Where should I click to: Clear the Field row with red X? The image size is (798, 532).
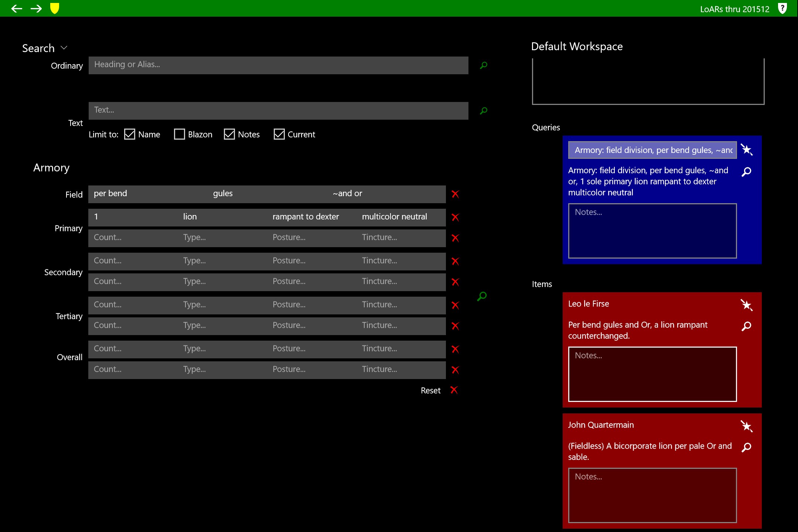455,194
